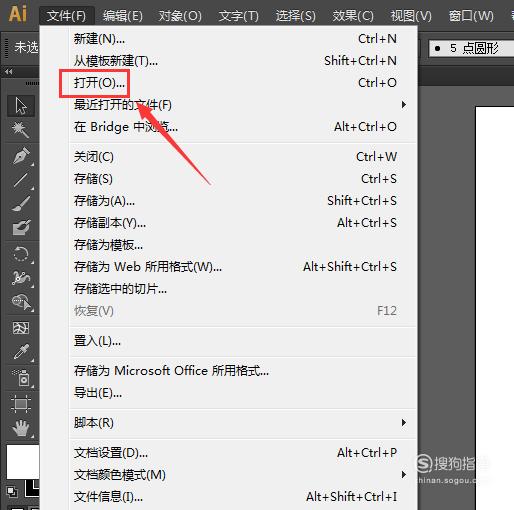Select the Eyedropper tool

pos(21,352)
